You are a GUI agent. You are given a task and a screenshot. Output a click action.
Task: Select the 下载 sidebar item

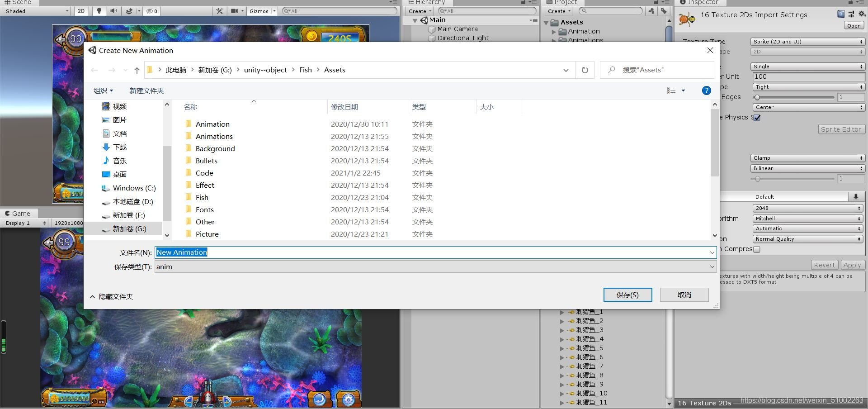(119, 147)
